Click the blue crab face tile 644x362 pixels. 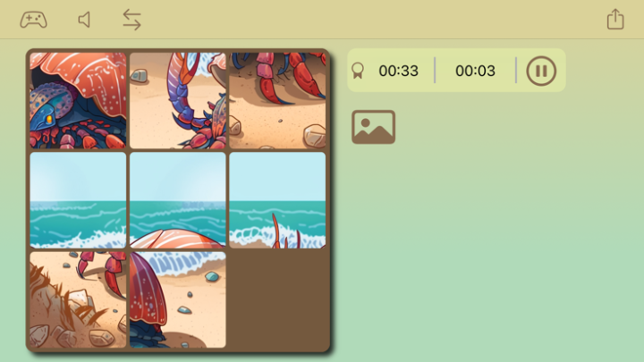(x=78, y=100)
